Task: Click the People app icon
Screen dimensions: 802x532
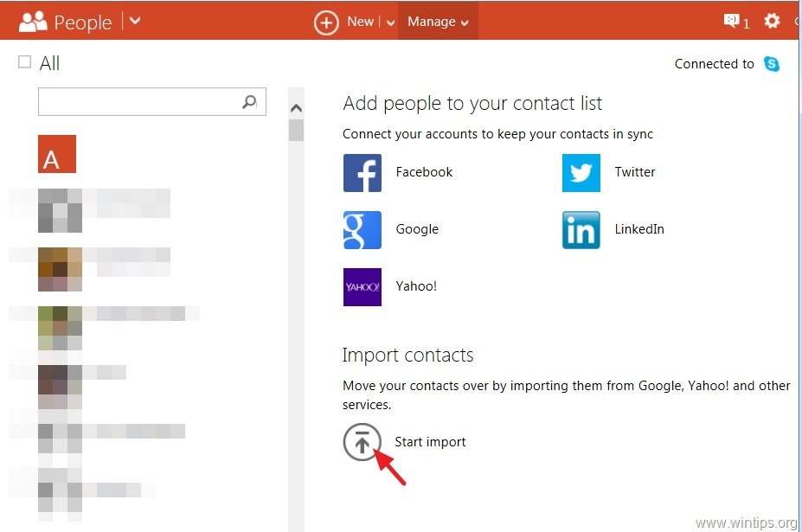Action: coord(33,22)
